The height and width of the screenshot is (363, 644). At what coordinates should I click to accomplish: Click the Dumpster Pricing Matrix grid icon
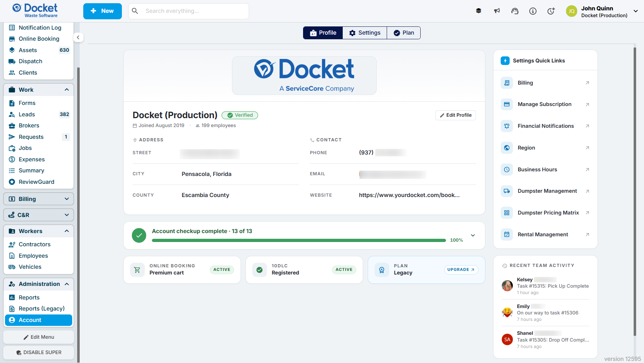coord(507,213)
